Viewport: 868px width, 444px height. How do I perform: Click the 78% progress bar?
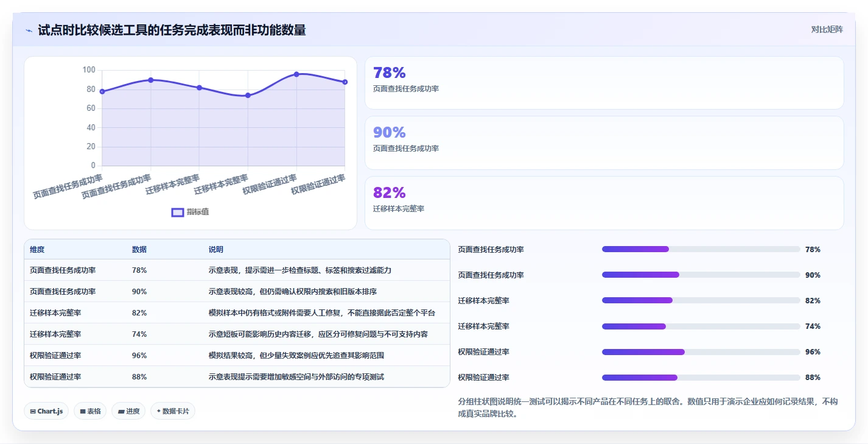[701, 249]
